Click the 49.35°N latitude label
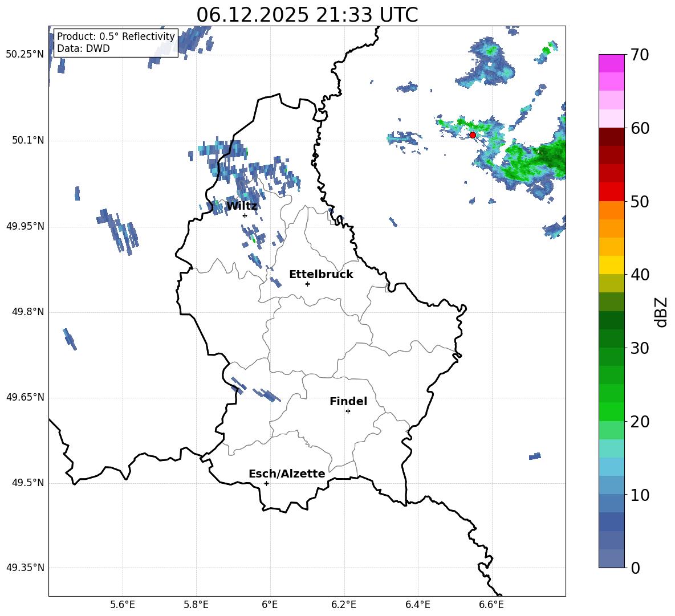The image size is (675, 616). pos(25,568)
